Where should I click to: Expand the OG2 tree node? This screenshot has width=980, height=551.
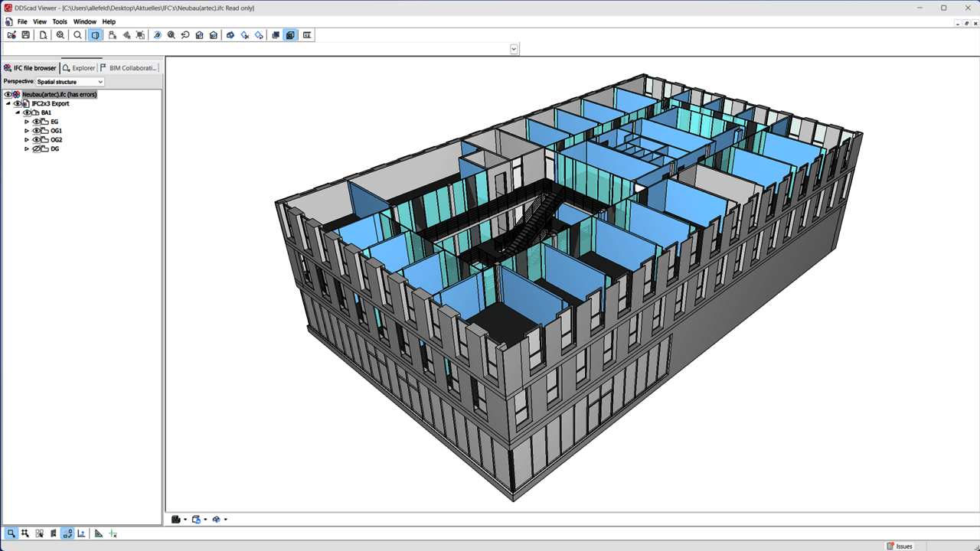(27, 140)
